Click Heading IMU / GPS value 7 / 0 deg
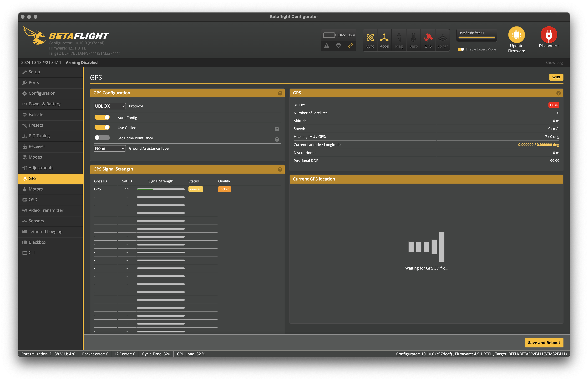The image size is (588, 381). 552,137
